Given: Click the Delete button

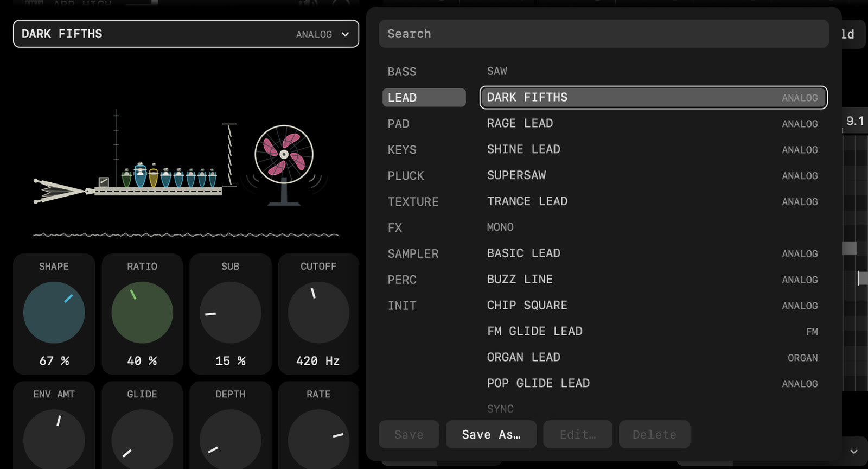Looking at the screenshot, I should pyautogui.click(x=654, y=434).
